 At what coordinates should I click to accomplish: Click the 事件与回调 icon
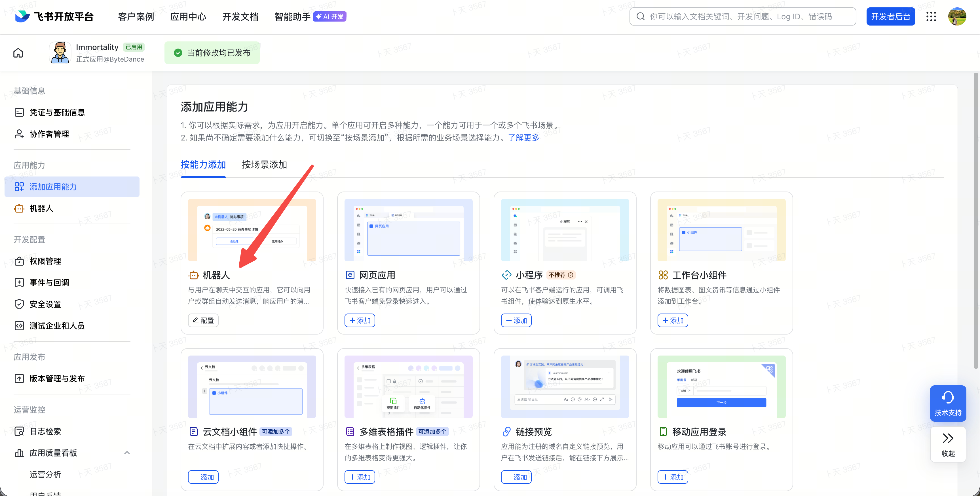(19, 282)
